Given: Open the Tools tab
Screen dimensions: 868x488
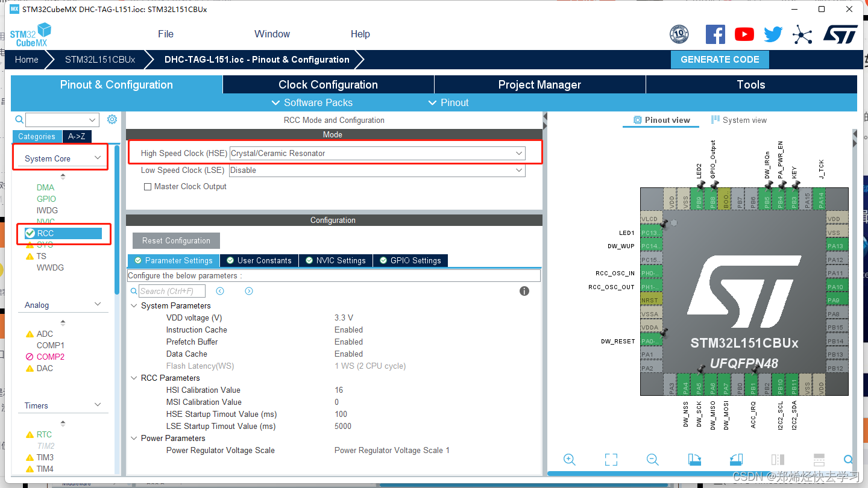Looking at the screenshot, I should pos(751,85).
